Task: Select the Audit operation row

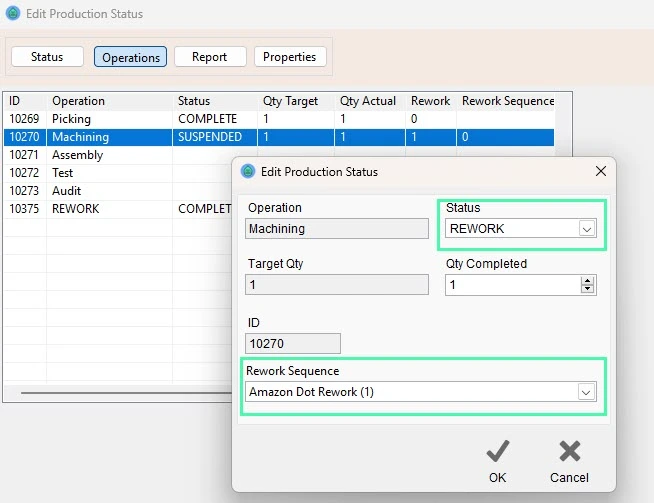Action: click(x=67, y=191)
